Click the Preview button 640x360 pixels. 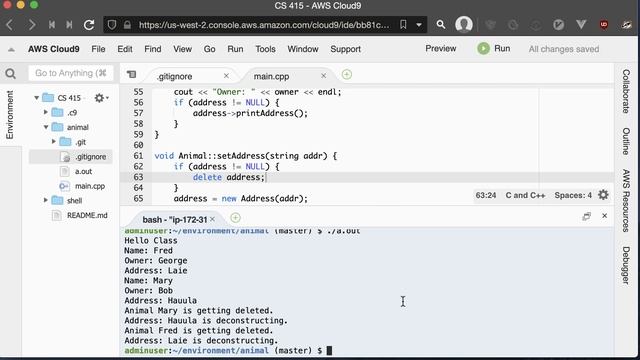coord(440,49)
